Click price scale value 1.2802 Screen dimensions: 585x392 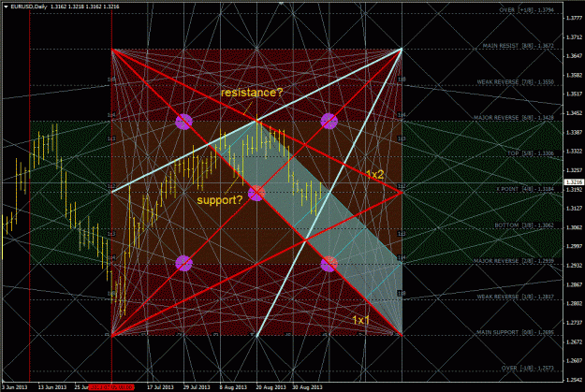(x=574, y=303)
